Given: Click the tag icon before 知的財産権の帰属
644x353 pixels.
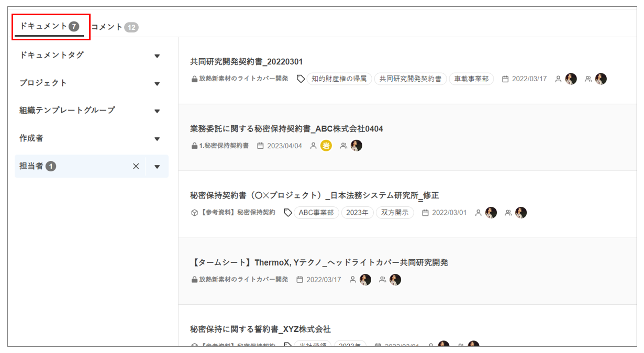Looking at the screenshot, I should tap(301, 79).
